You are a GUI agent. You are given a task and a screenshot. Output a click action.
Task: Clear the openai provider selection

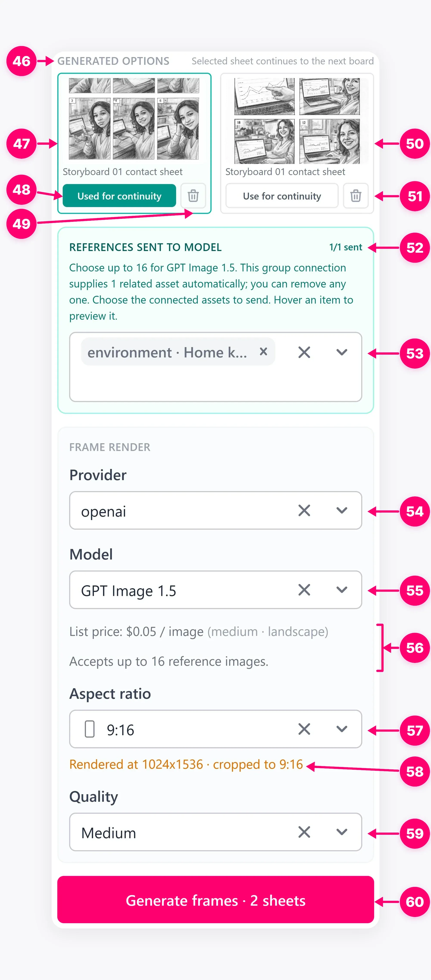304,510
